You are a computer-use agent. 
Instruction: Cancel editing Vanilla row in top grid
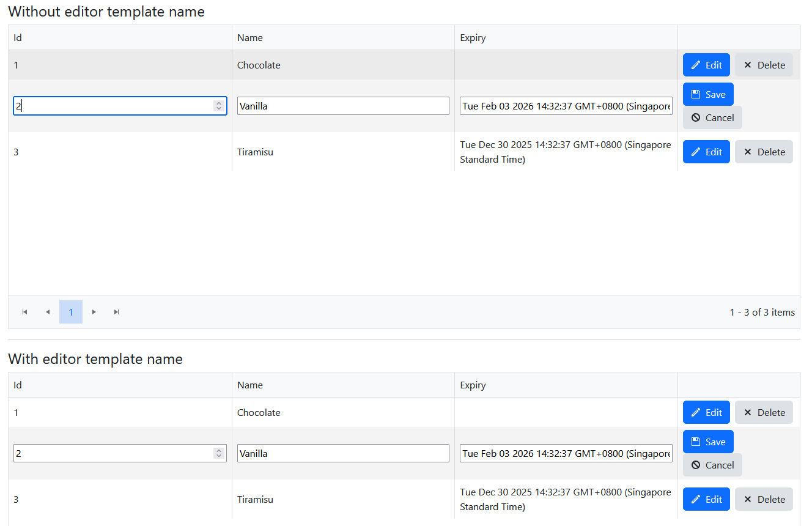[712, 117]
